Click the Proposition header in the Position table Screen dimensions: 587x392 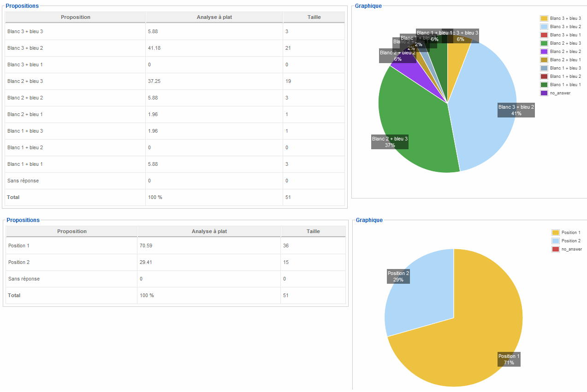click(71, 231)
